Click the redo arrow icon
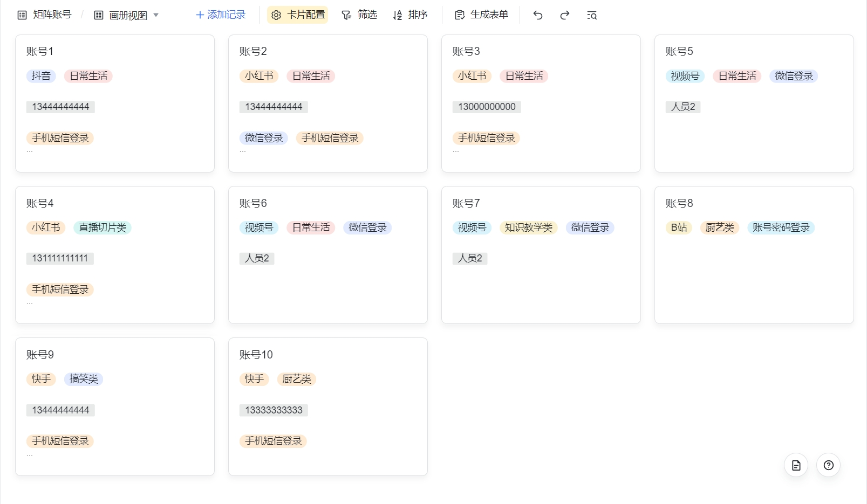 click(564, 15)
